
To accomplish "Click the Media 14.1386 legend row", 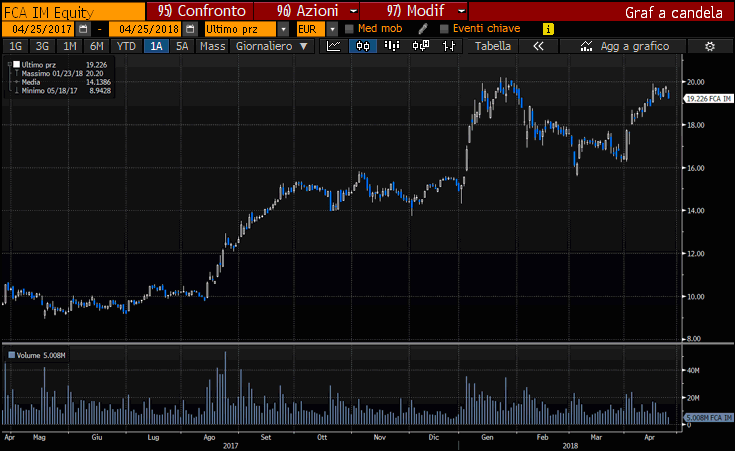I will [62, 82].
